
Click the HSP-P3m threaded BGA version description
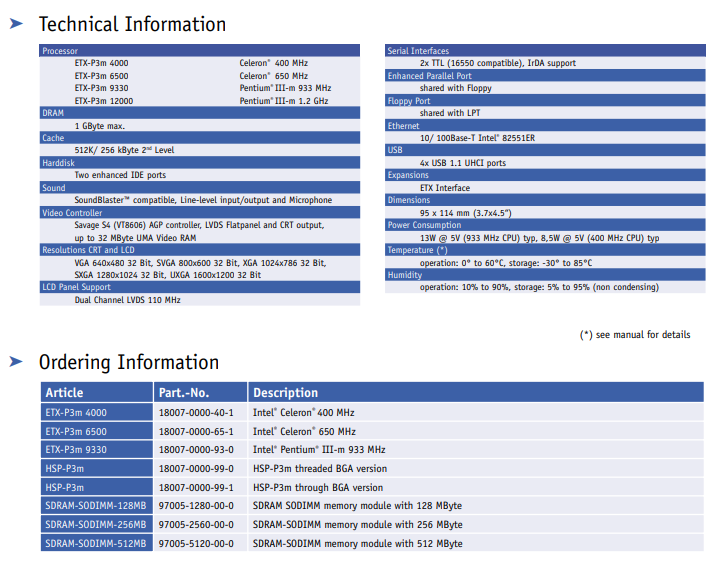pyautogui.click(x=319, y=469)
